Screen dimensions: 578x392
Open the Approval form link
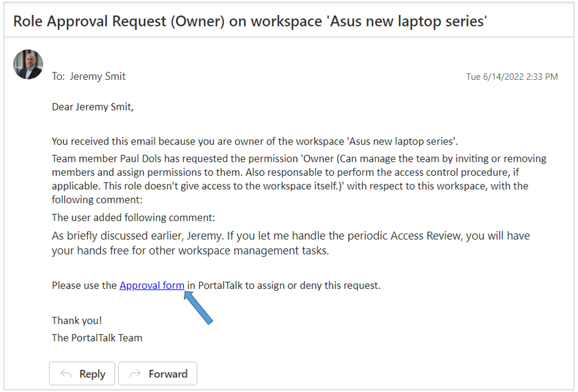click(x=152, y=286)
